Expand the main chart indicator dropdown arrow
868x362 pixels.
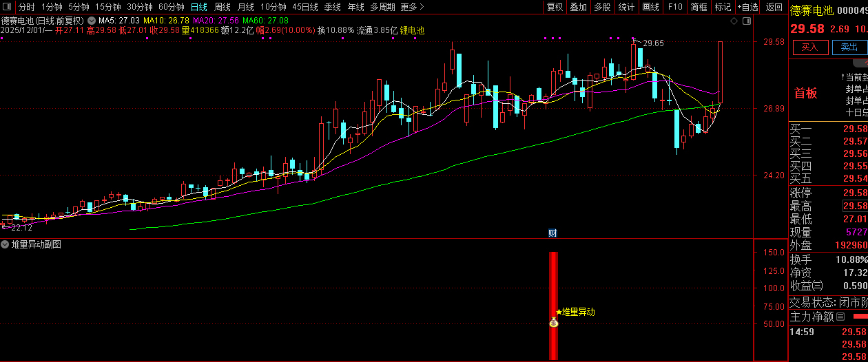point(92,21)
